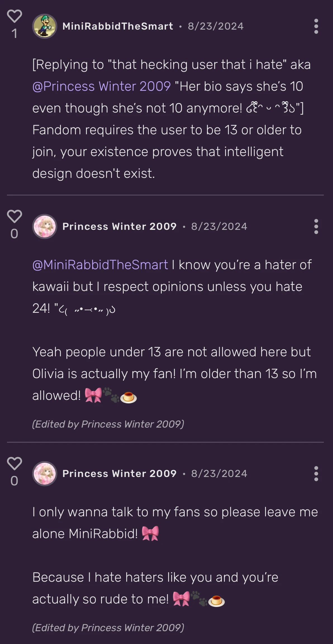
Task: Click the pink bow emoji after "MiniRabbid!"
Action: pyautogui.click(x=150, y=533)
